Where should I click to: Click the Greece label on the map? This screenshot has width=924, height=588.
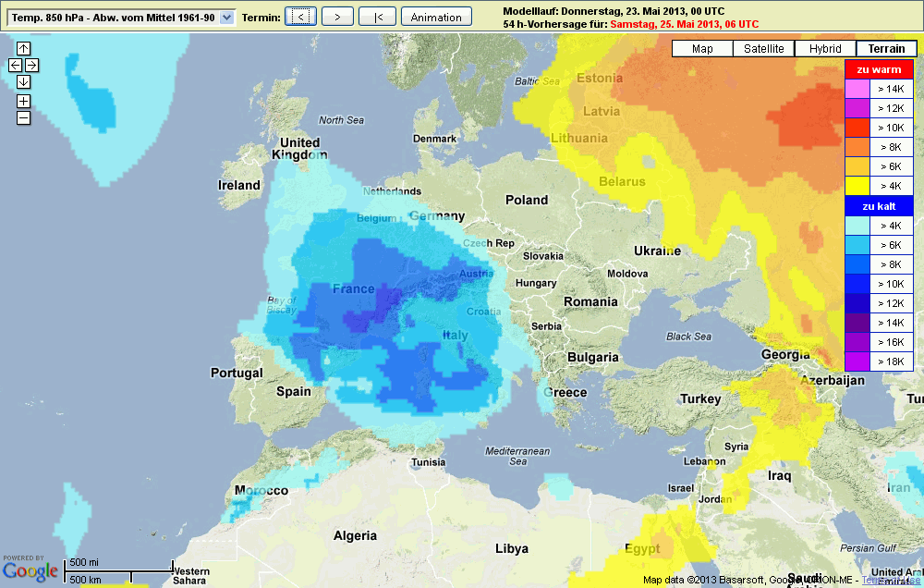(565, 392)
